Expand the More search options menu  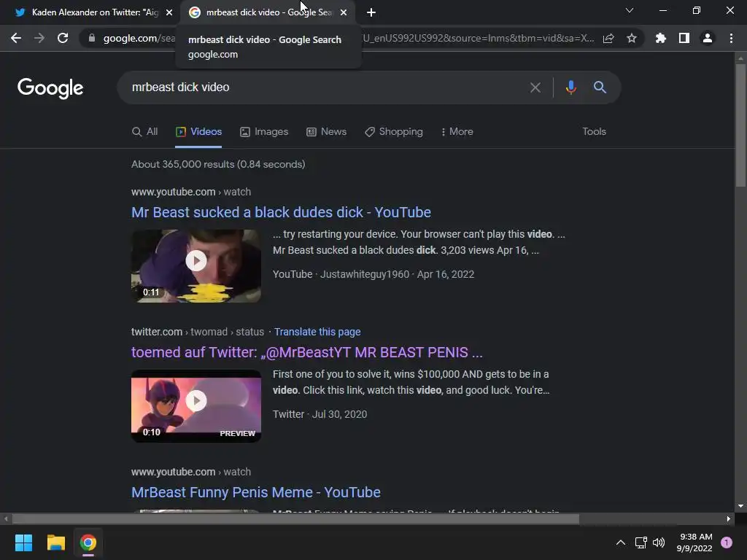click(457, 132)
